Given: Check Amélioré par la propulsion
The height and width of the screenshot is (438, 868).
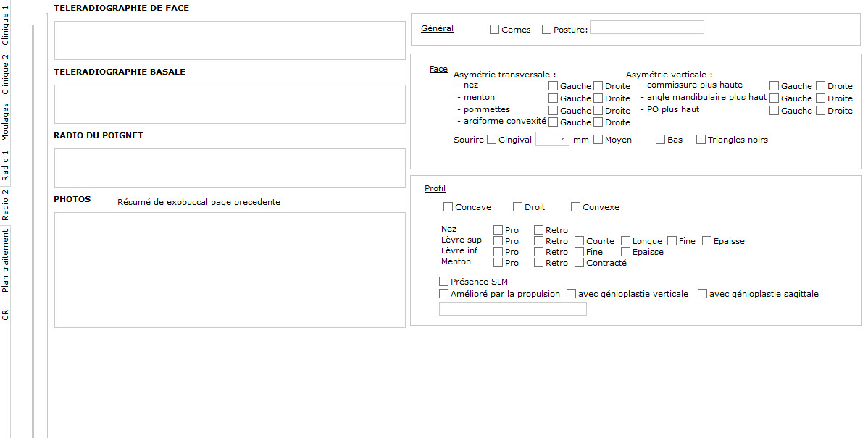Looking at the screenshot, I should coord(443,294).
